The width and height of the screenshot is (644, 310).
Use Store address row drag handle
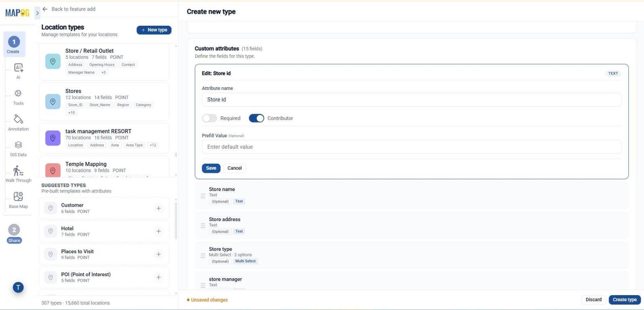tap(203, 226)
